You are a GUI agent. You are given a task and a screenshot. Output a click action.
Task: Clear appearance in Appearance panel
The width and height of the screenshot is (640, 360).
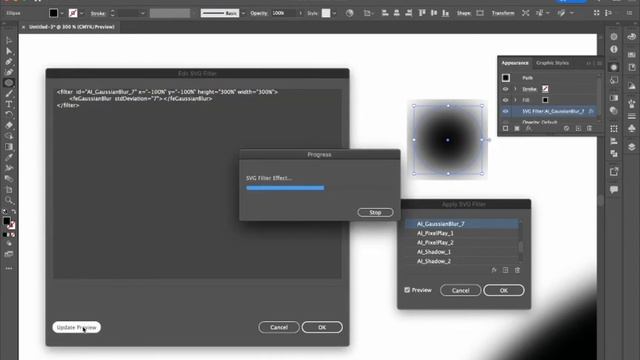[567, 128]
